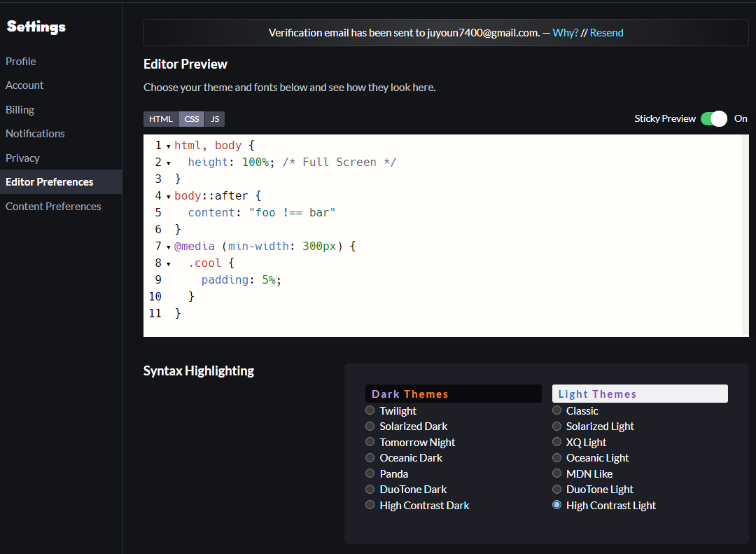This screenshot has width=756, height=554.
Task: Click the Editor Preview heading
Action: (x=185, y=64)
